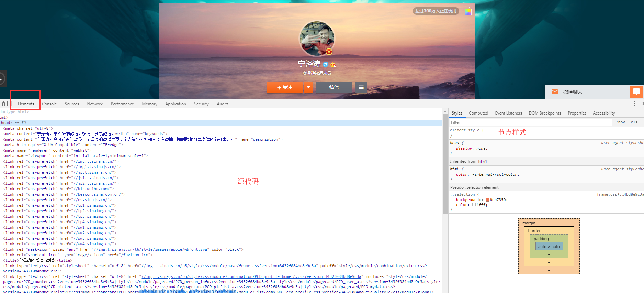Focus the styles Filter input field

point(531,122)
